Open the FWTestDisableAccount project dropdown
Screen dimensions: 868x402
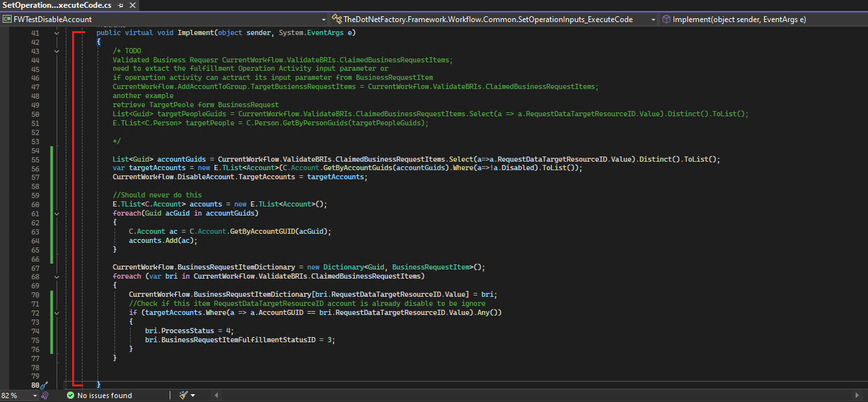pyautogui.click(x=323, y=19)
